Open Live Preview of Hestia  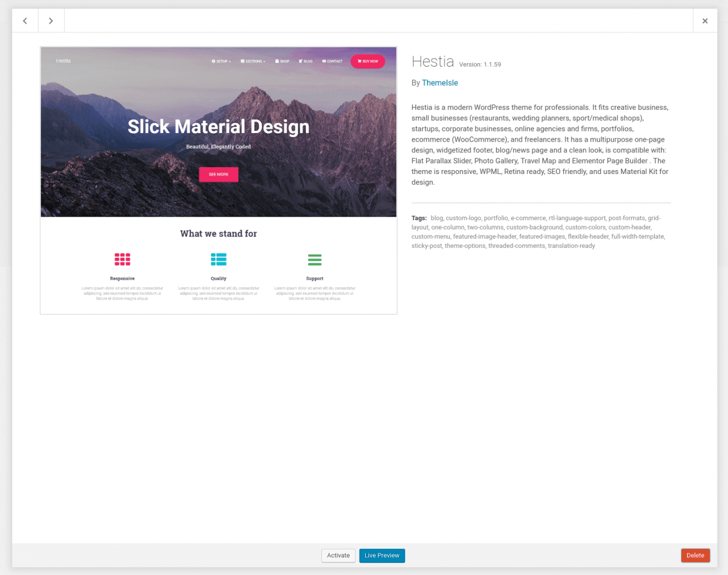pos(382,556)
